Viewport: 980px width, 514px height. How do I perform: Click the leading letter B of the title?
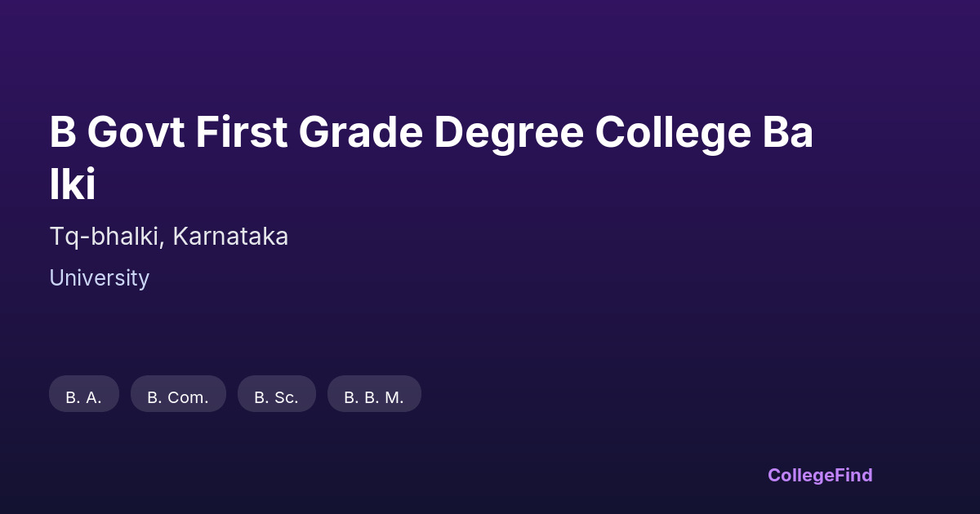pyautogui.click(x=62, y=133)
